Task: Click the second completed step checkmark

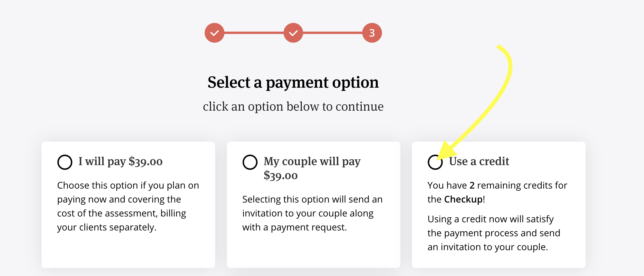Action: 293,33
